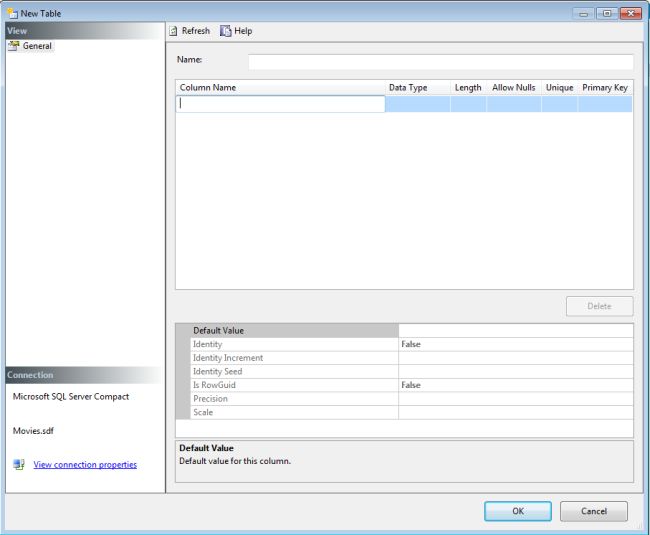
Task: Click the Refresh label in toolbar
Action: pyautogui.click(x=196, y=31)
